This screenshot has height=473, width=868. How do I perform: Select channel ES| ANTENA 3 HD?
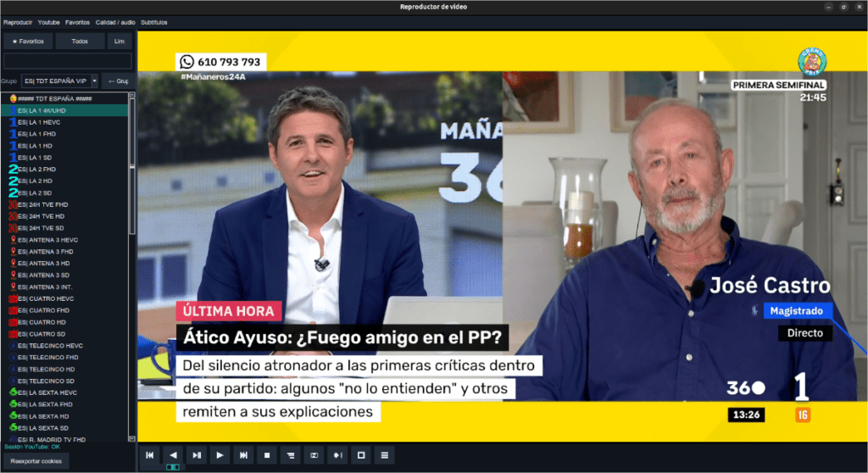tap(64, 263)
